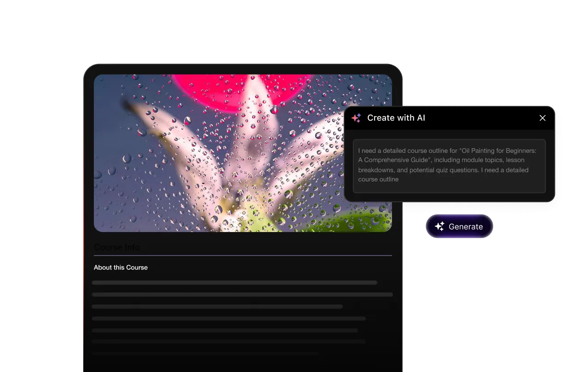The width and height of the screenshot is (588, 372).
Task: Click the About this Course heading
Action: coord(121,267)
